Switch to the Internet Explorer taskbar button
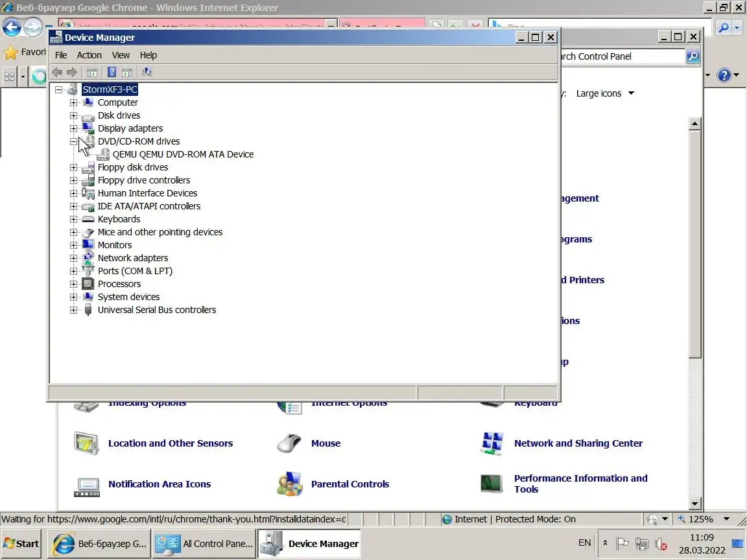Screen dimensions: 747x560 pyautogui.click(x=99, y=544)
